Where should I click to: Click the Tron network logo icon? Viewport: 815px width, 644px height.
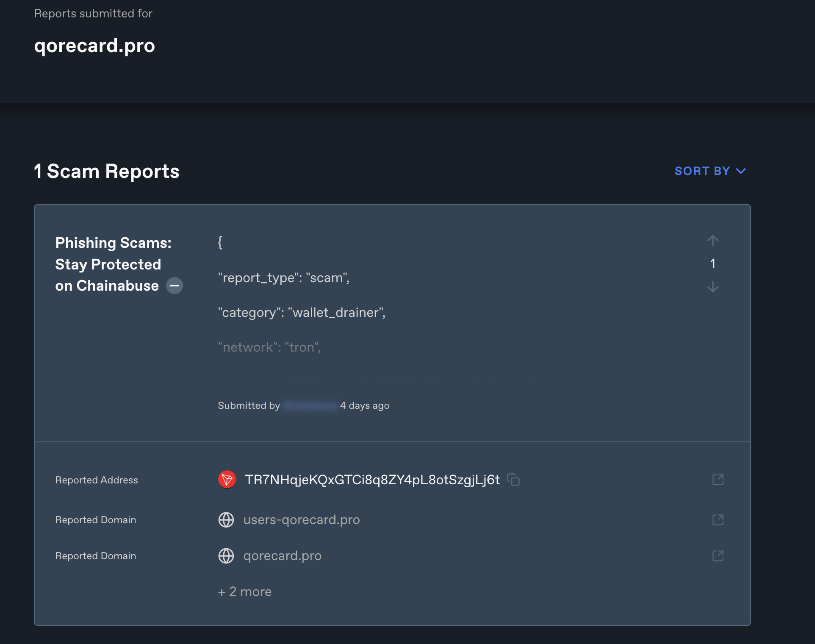(x=227, y=480)
